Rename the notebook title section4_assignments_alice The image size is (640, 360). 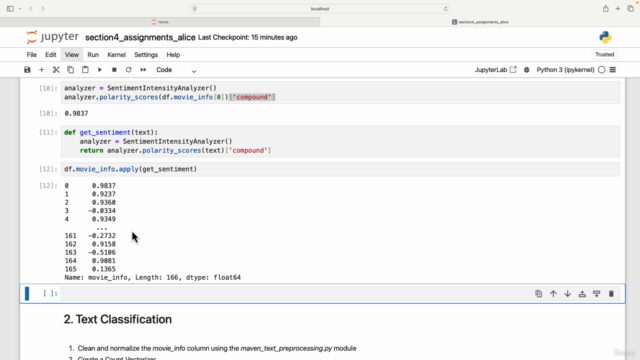140,38
